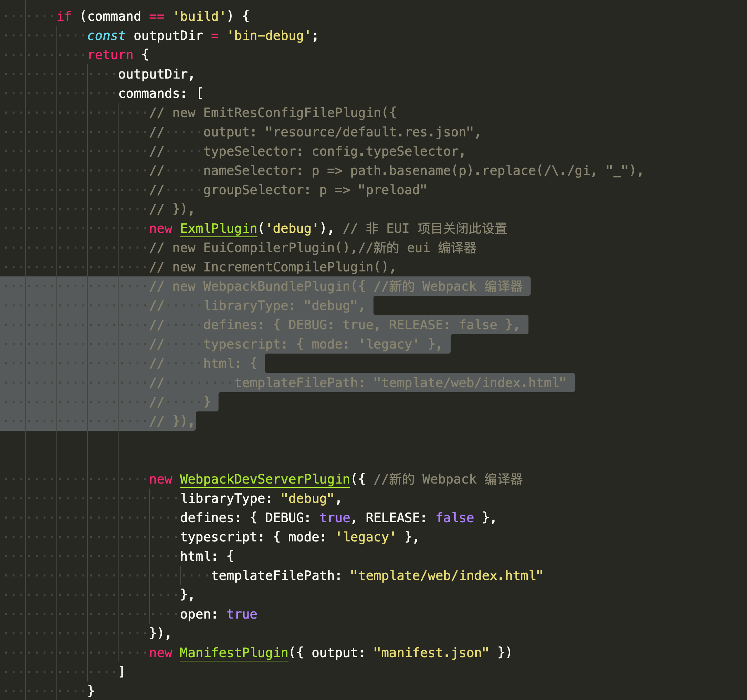Click the 'build' string in if condition
Image resolution: width=747 pixels, height=700 pixels.
click(199, 16)
